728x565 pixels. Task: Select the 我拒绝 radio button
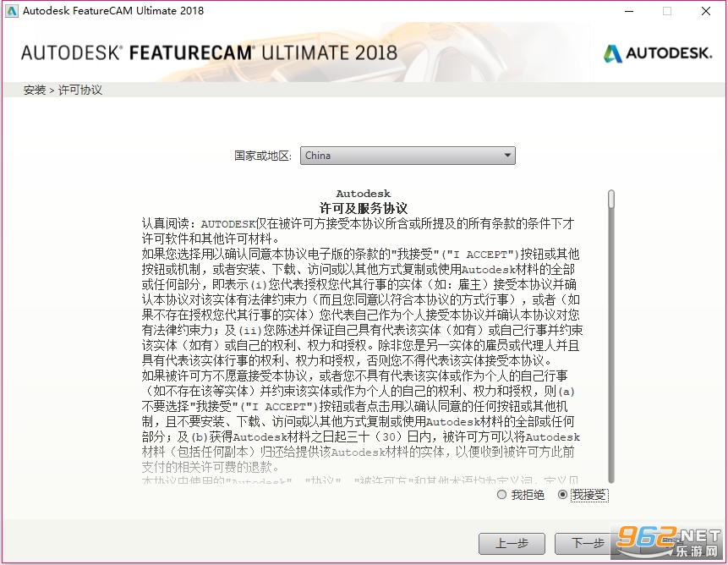[x=501, y=495]
